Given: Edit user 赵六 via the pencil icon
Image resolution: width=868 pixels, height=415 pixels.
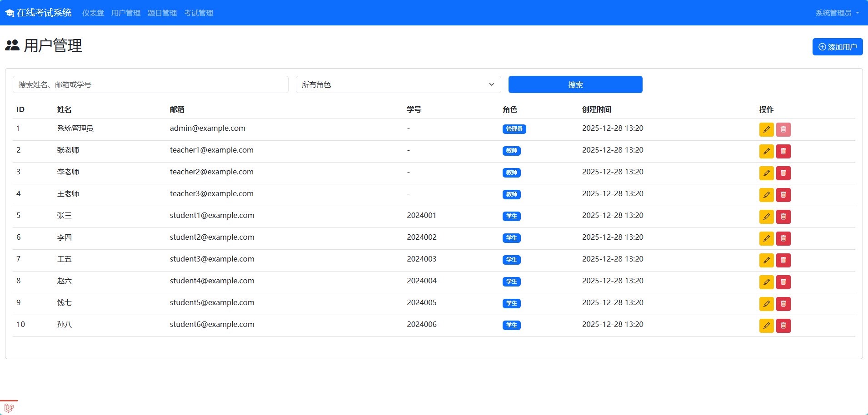Looking at the screenshot, I should (x=766, y=282).
